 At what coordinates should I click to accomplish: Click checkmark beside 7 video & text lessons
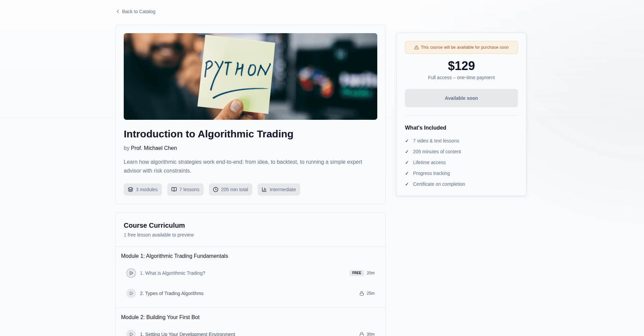[x=407, y=141]
